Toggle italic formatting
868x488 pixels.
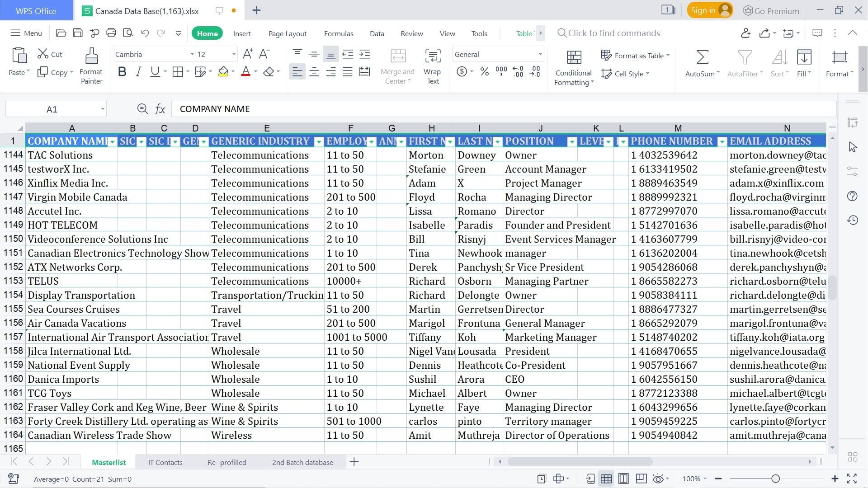click(x=138, y=71)
